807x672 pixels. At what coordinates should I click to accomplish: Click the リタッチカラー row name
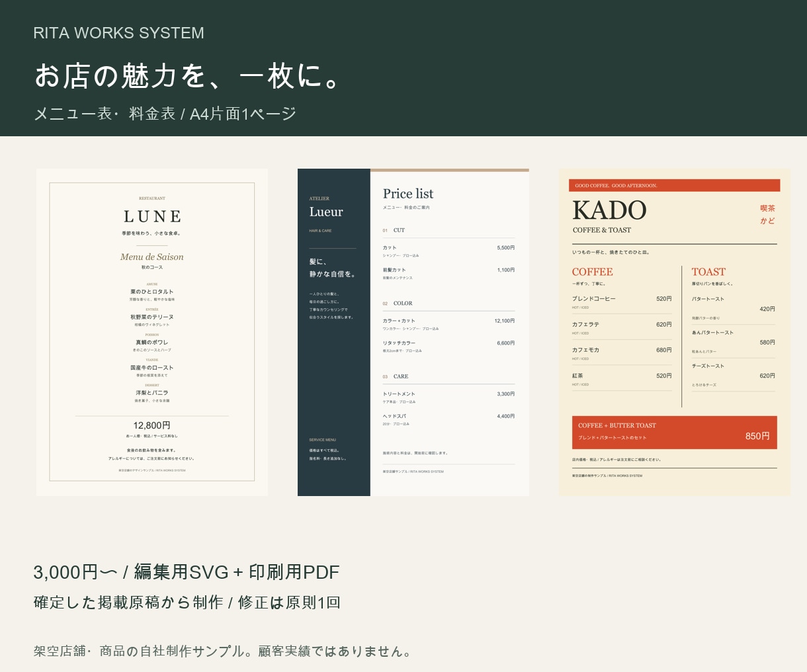coord(399,343)
